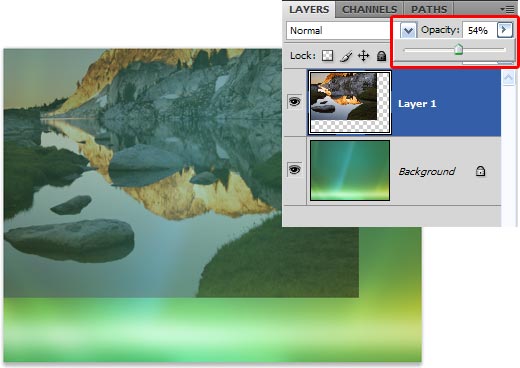The width and height of the screenshot is (520, 368).
Task: Click the Opacity label
Action: coord(440,30)
